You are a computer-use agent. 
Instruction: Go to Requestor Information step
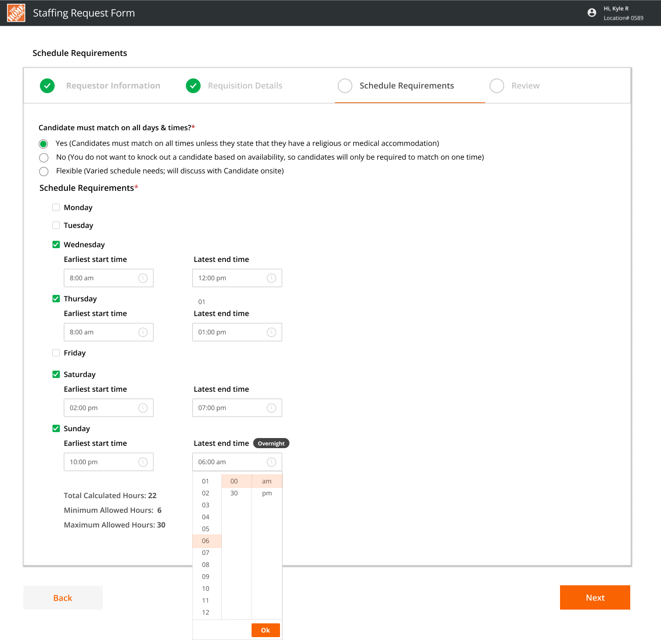tap(113, 86)
